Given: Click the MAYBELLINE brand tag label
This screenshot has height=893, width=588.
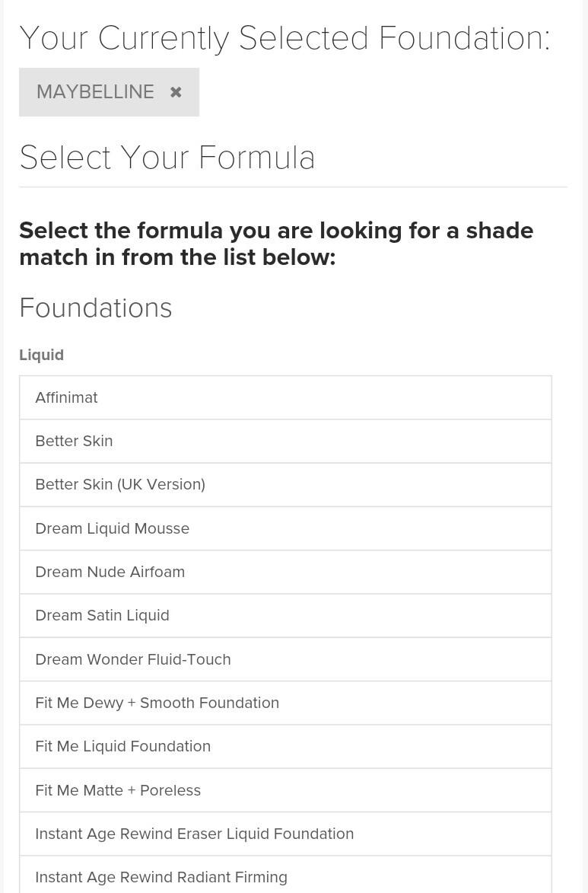Looking at the screenshot, I should (95, 92).
